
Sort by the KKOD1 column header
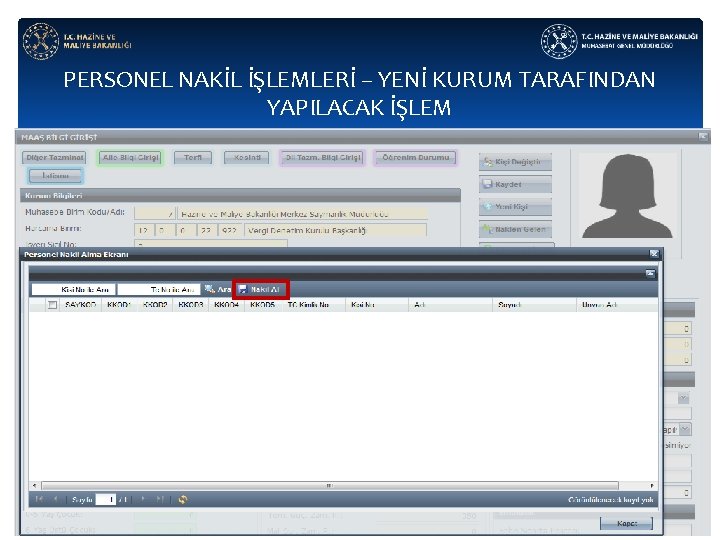click(119, 305)
